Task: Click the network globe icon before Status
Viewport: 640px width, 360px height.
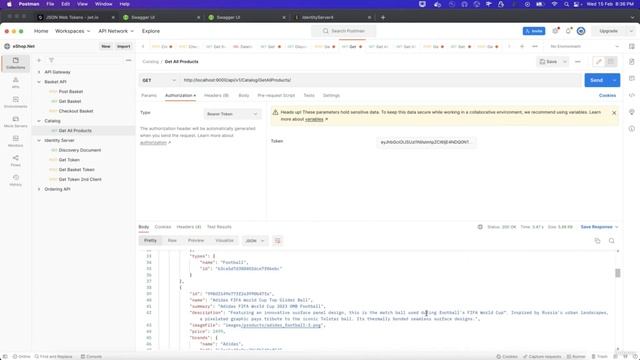Action: [480, 227]
